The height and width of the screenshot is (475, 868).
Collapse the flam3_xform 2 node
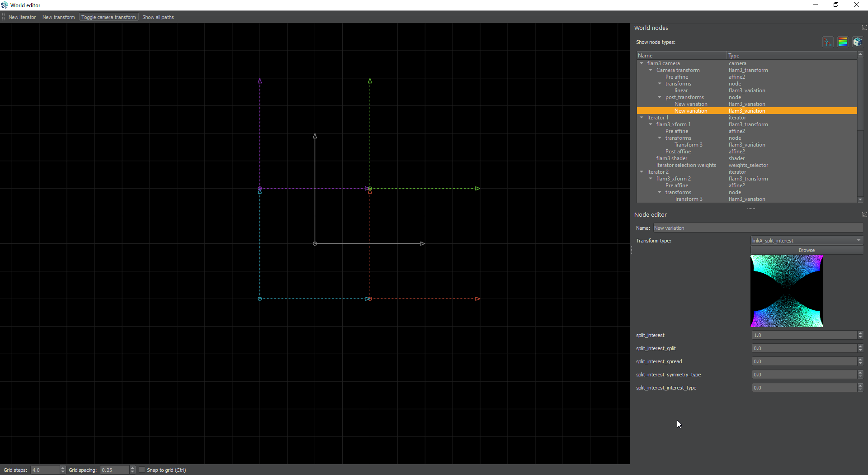pyautogui.click(x=651, y=179)
